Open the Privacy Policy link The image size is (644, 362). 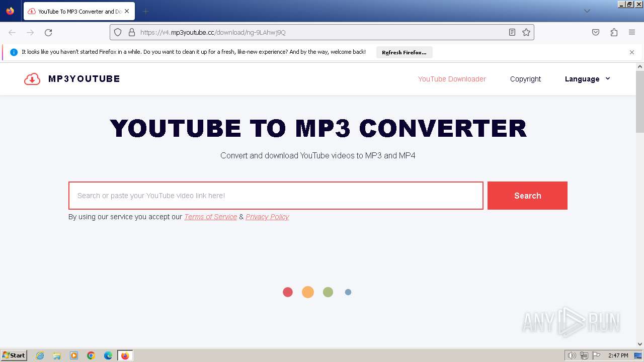[267, 217]
